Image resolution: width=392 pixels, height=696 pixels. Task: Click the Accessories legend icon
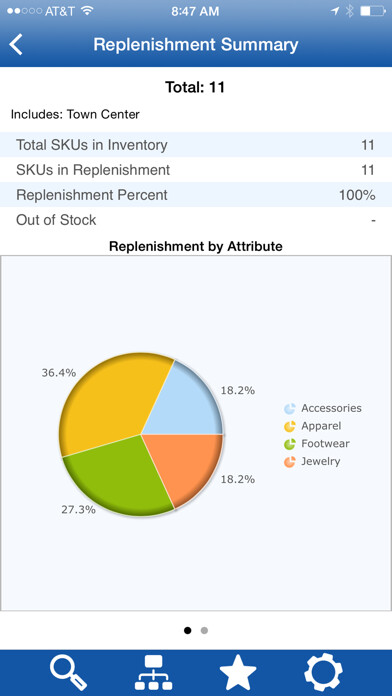(x=290, y=408)
